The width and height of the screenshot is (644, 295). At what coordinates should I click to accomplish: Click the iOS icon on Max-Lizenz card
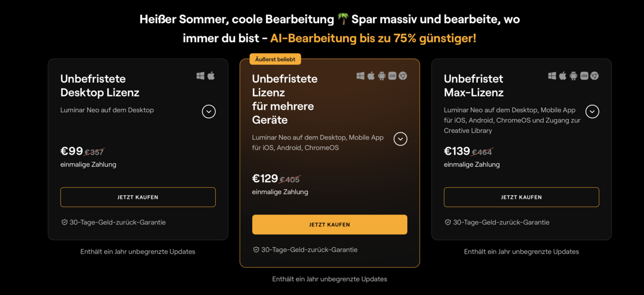click(x=584, y=76)
